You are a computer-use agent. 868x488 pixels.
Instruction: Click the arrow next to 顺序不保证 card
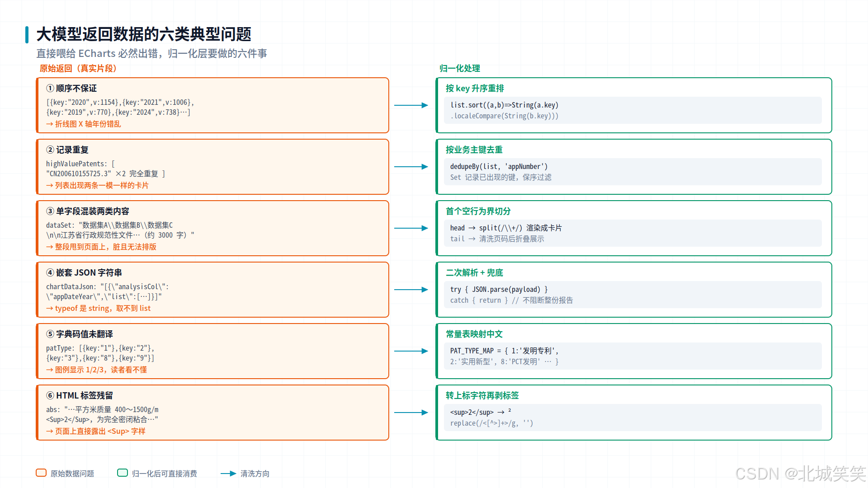411,105
